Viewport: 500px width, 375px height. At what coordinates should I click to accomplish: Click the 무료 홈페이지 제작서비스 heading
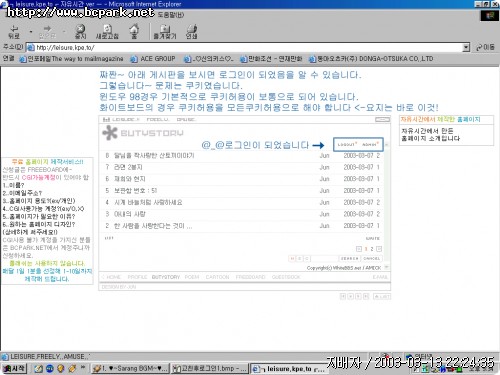click(47, 162)
